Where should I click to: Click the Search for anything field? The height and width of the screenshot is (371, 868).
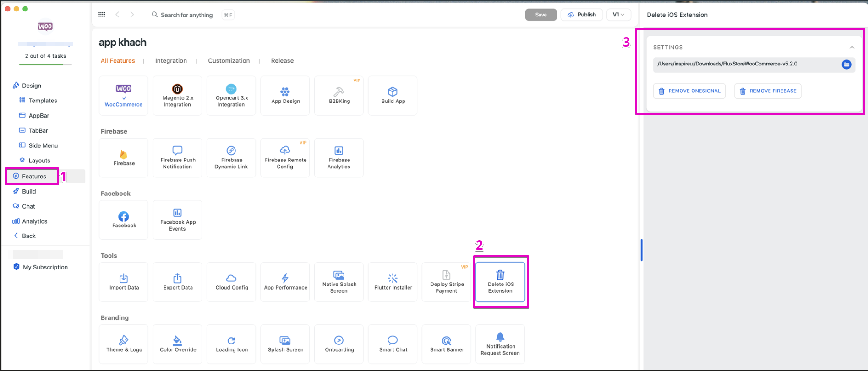click(x=186, y=15)
